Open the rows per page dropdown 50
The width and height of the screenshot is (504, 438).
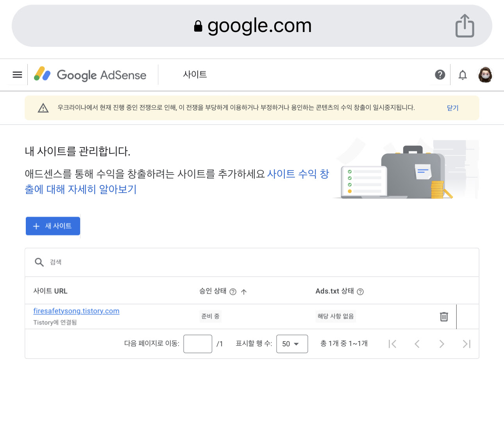tap(292, 344)
